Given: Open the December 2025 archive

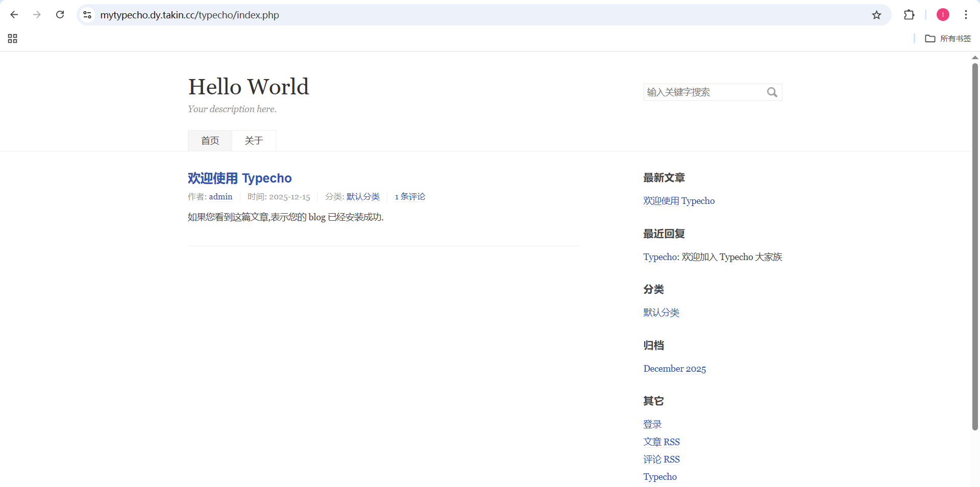Looking at the screenshot, I should point(674,369).
